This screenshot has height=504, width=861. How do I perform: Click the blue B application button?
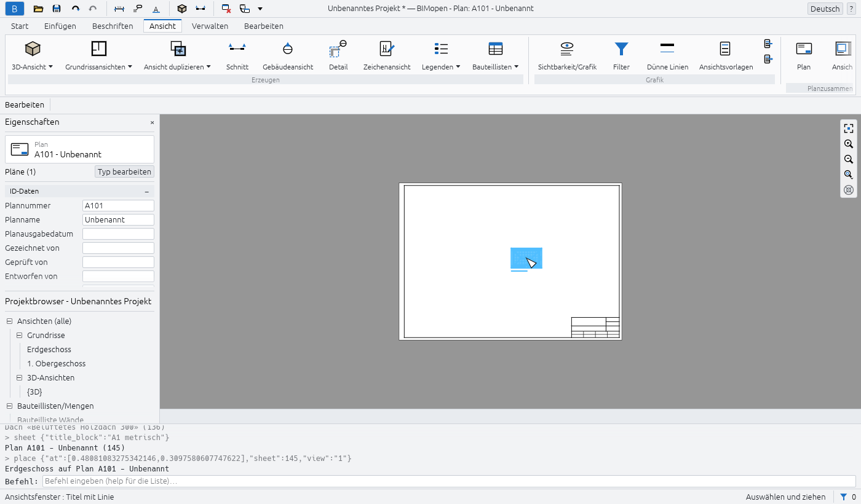click(15, 9)
